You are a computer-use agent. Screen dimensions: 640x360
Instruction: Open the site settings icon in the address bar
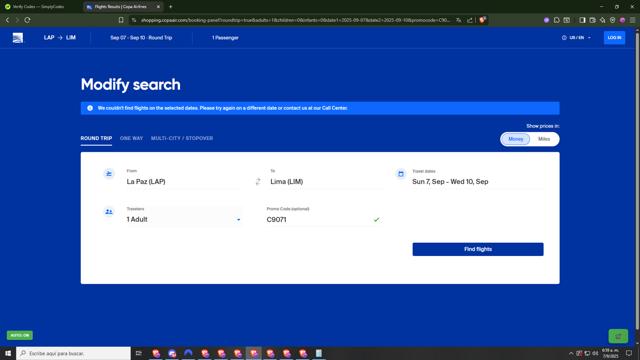[x=133, y=20]
